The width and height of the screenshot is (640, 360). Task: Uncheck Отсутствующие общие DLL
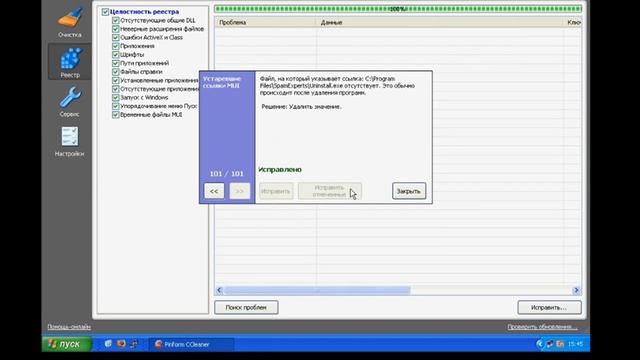click(x=116, y=20)
